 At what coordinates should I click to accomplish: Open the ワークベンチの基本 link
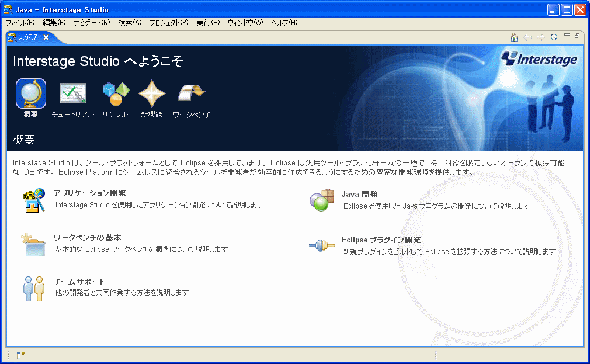tap(87, 238)
